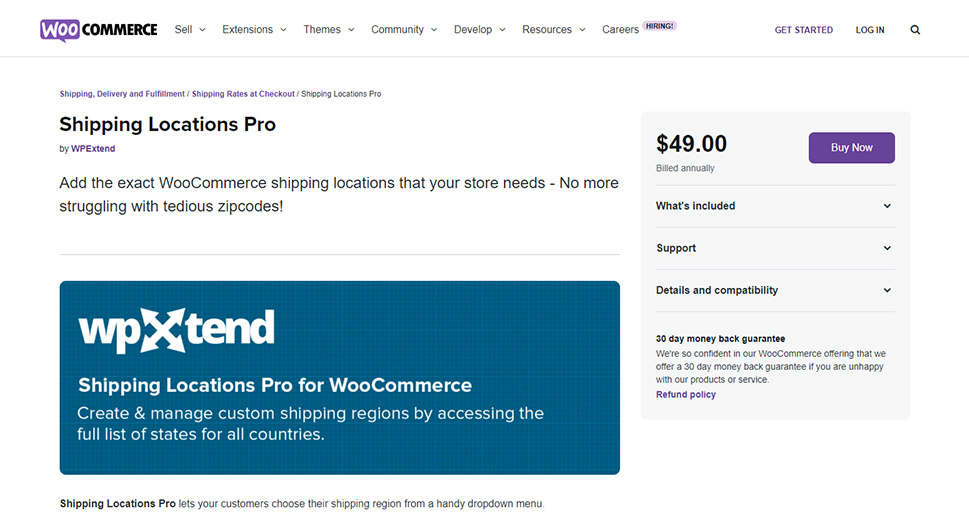Open Shipping Rates at Checkout breadcrumb
The height and width of the screenshot is (518, 969).
click(x=243, y=94)
